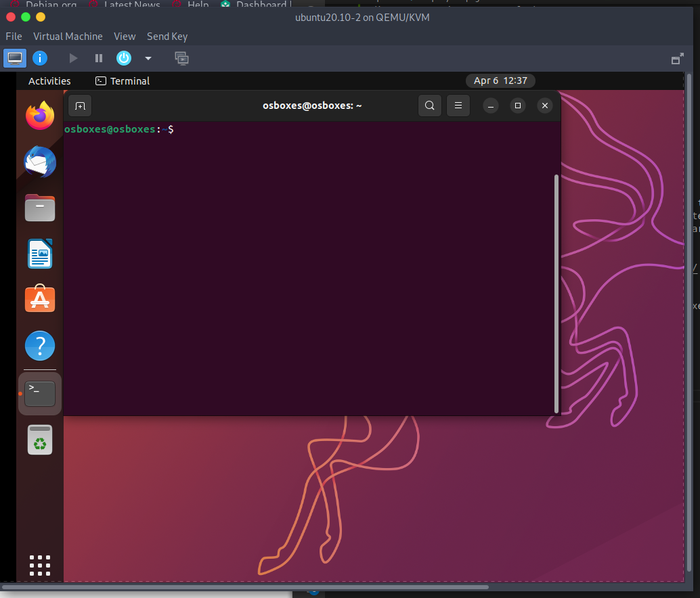Open the Send Key menu
The height and width of the screenshot is (598, 700).
tap(167, 37)
